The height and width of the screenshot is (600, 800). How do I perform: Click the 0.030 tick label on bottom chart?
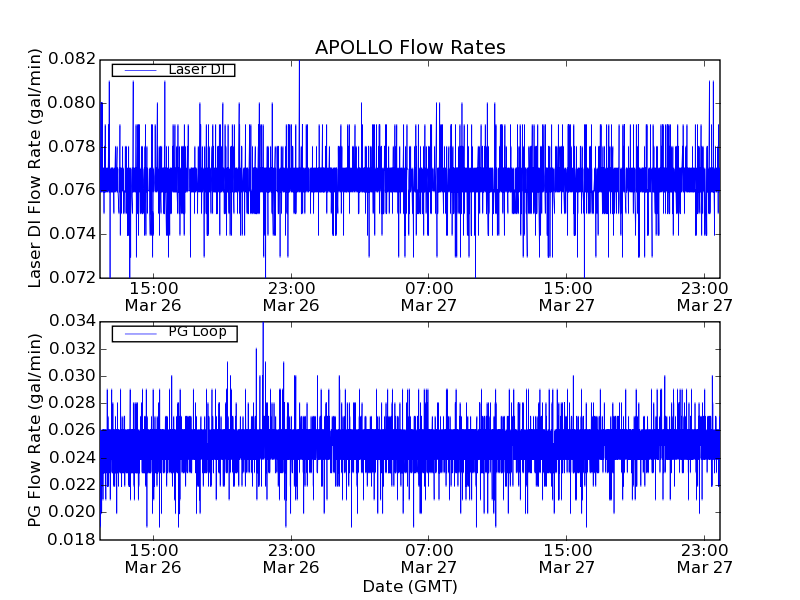[72, 376]
